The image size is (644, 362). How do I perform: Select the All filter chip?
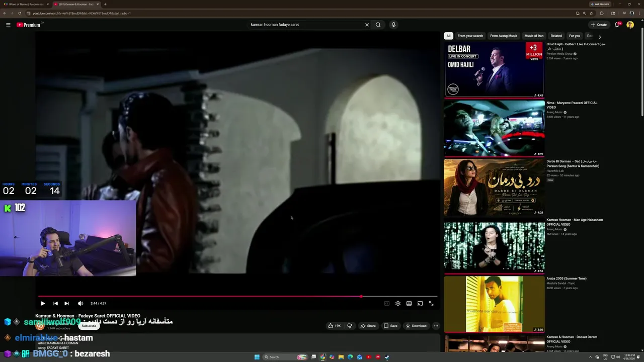[x=448, y=36]
